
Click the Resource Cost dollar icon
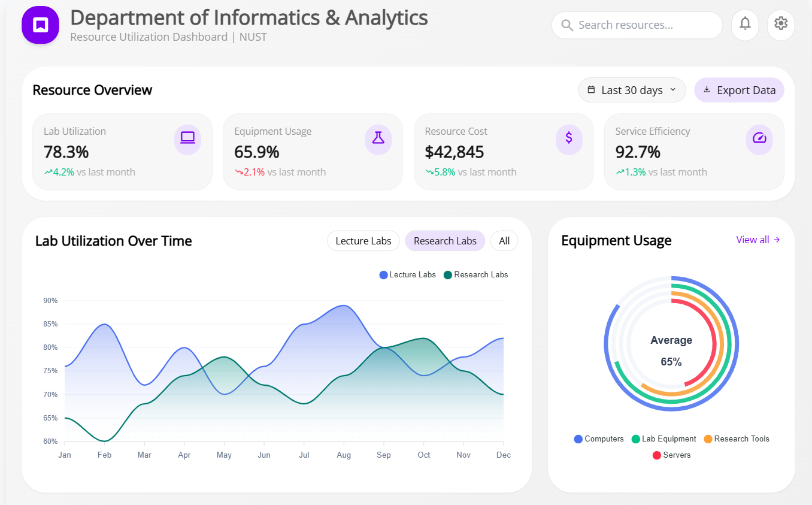tap(568, 139)
